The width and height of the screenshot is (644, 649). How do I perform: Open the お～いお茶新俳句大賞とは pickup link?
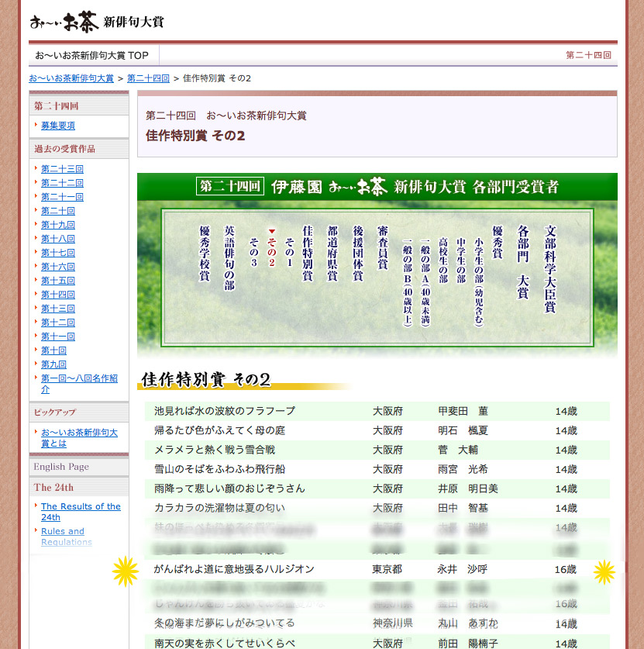[79, 438]
